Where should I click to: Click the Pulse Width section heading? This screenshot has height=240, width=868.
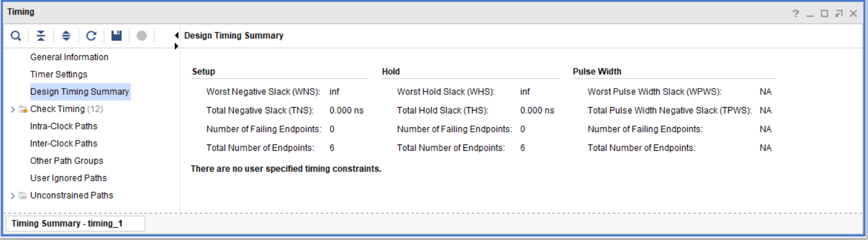597,71
